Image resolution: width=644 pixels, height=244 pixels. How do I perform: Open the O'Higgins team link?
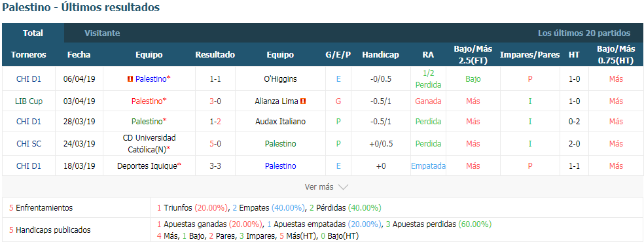pyautogui.click(x=280, y=79)
